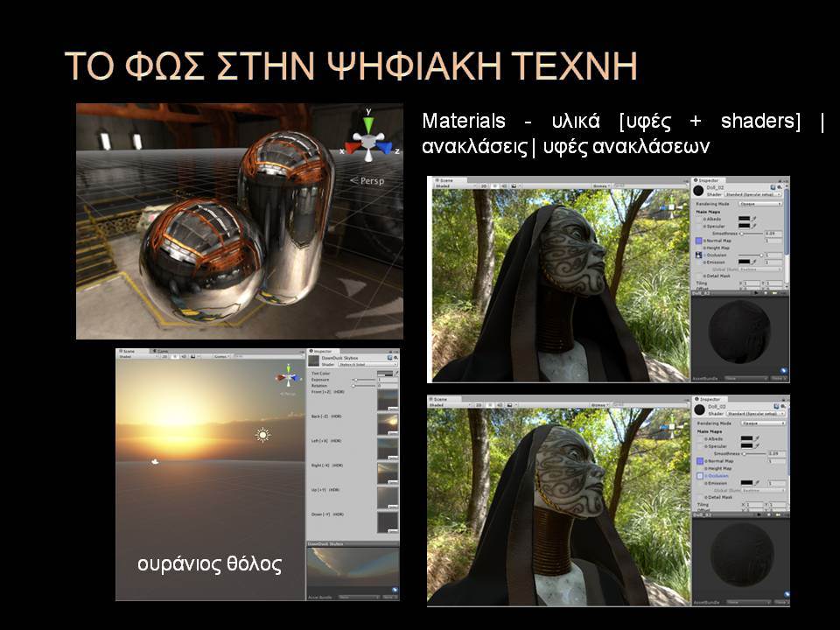Click the Persp label in the spheres view
Image resolution: width=840 pixels, height=630 pixels.
[367, 180]
